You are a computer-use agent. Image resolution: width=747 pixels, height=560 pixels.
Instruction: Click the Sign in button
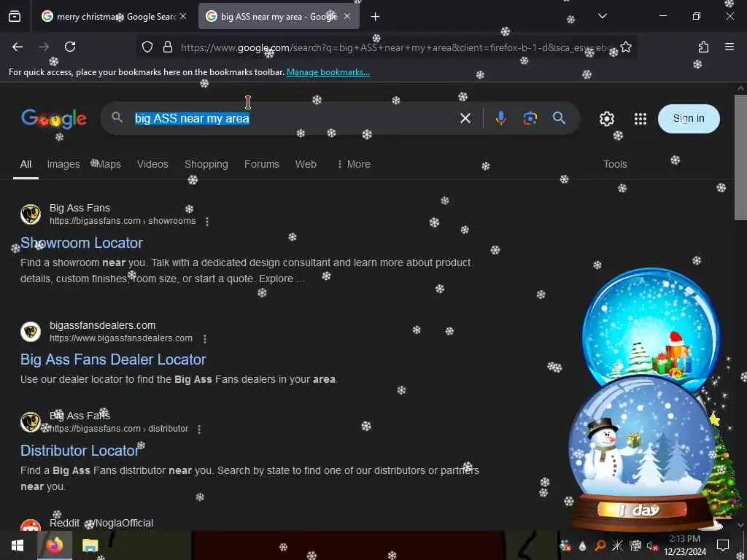689,119
